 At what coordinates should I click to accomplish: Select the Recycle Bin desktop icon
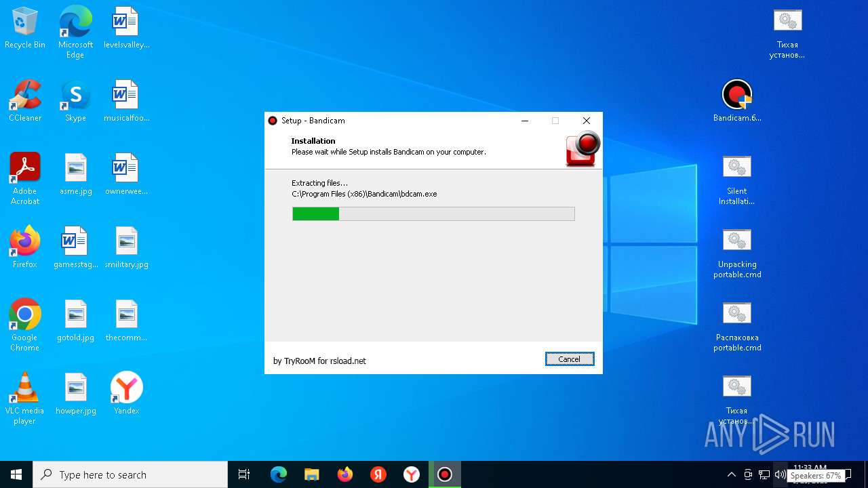[25, 28]
